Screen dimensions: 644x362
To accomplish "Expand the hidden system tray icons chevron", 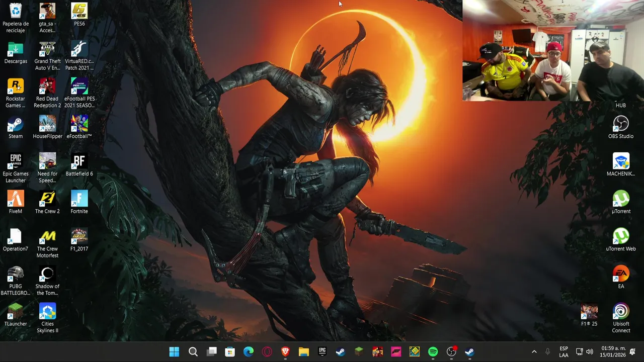I will point(534,352).
